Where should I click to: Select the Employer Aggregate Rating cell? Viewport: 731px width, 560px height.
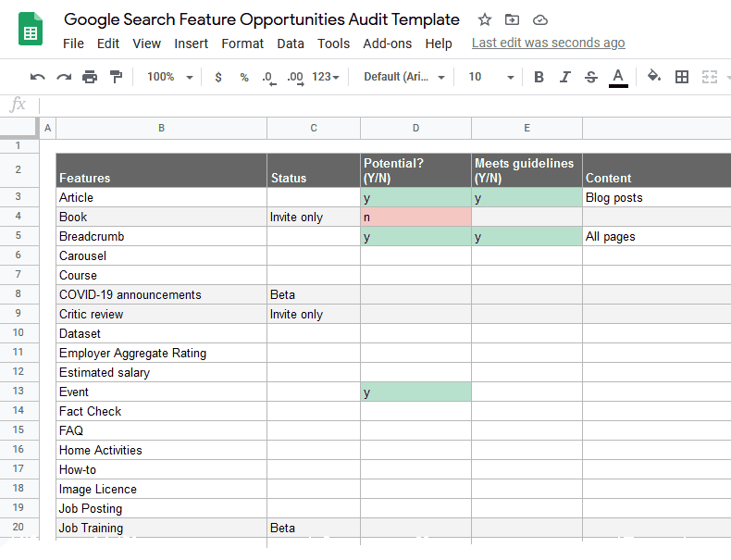161,353
